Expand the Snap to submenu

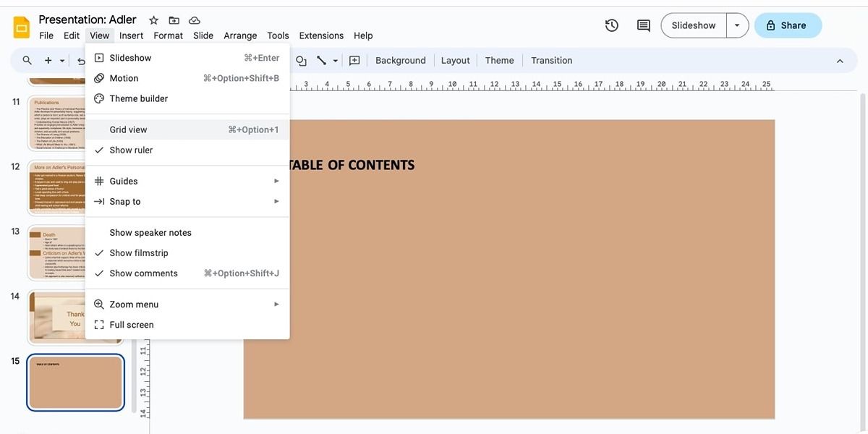pyautogui.click(x=125, y=201)
